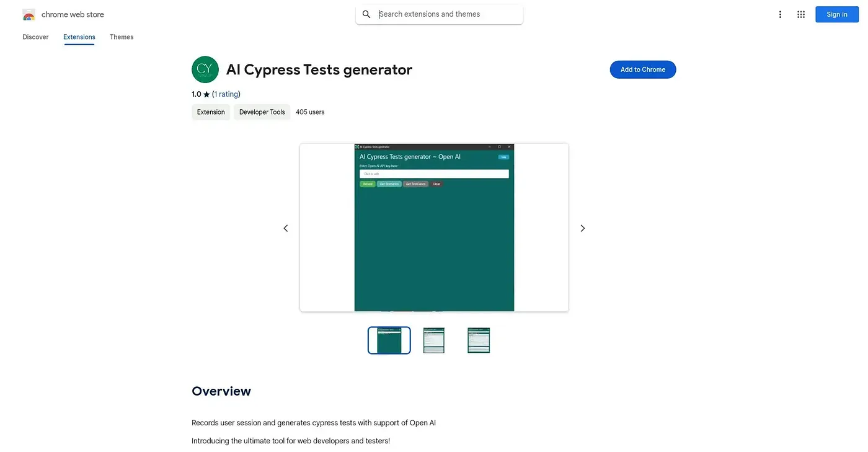Click the green CY extension logo
Image resolution: width=868 pixels, height=452 pixels.
coord(205,69)
